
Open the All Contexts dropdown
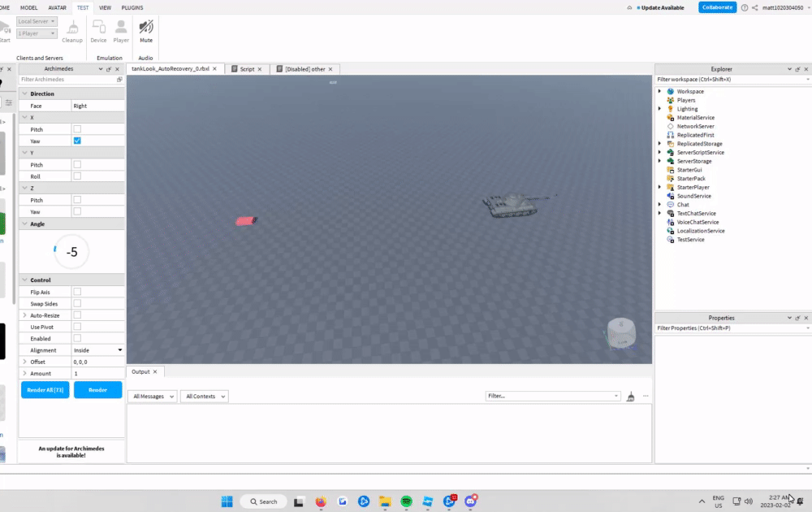tap(205, 397)
